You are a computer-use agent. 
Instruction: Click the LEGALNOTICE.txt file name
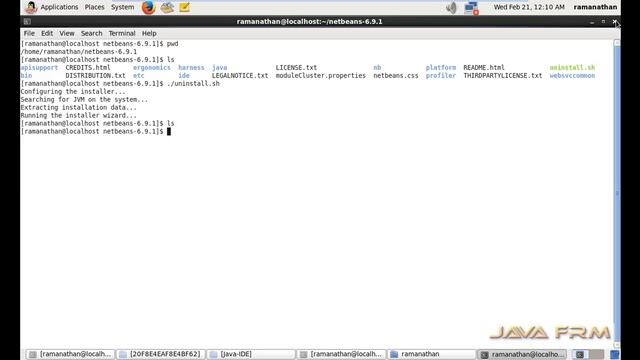point(240,76)
